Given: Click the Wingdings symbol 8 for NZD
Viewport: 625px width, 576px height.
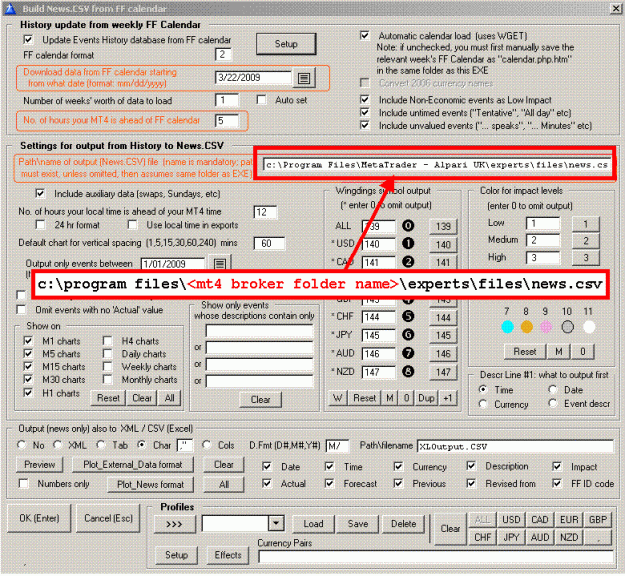Looking at the screenshot, I should tap(408, 372).
